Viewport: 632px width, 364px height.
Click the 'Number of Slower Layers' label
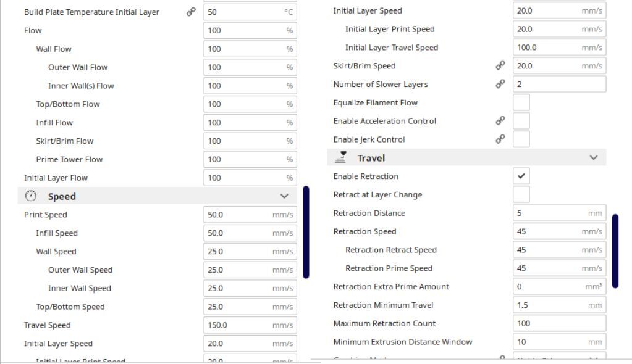pos(381,85)
